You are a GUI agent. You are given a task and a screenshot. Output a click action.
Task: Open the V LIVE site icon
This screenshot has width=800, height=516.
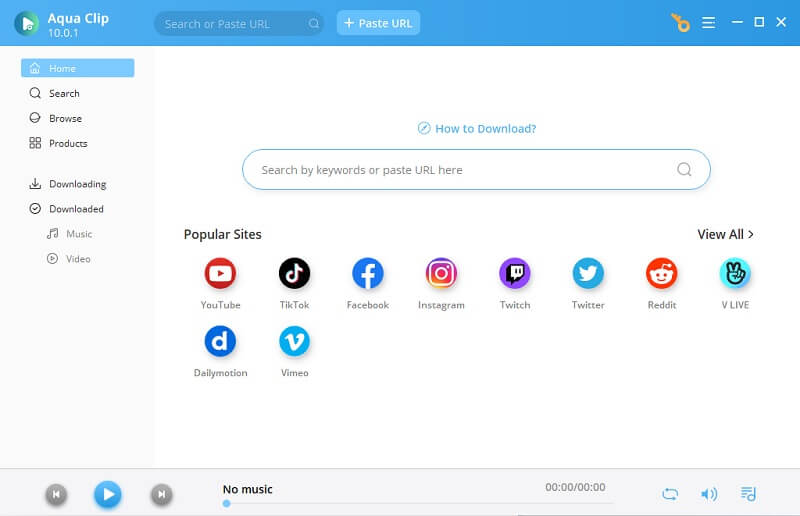(x=735, y=274)
